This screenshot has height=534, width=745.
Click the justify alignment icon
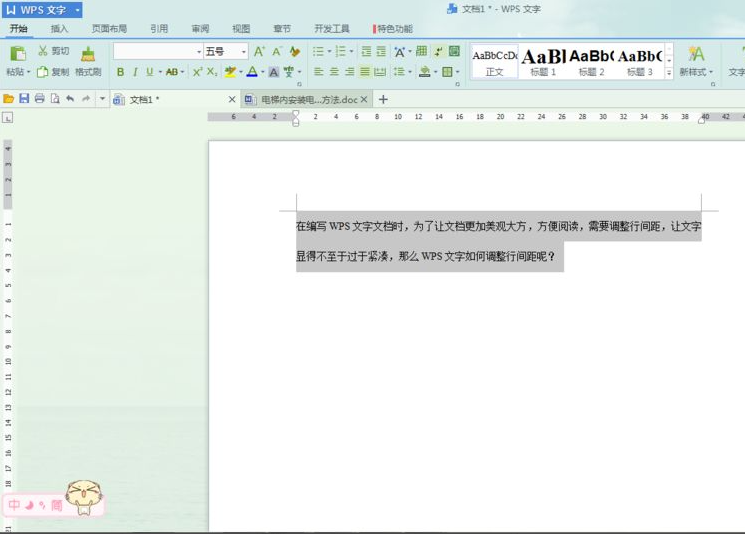click(364, 72)
